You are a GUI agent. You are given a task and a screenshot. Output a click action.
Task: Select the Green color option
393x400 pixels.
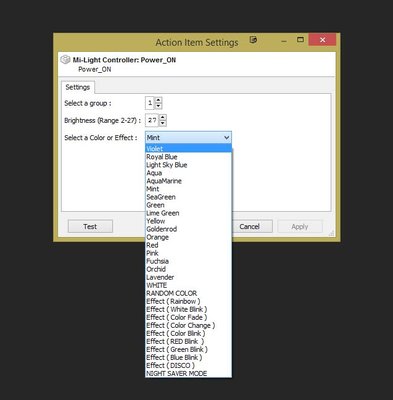click(188, 205)
